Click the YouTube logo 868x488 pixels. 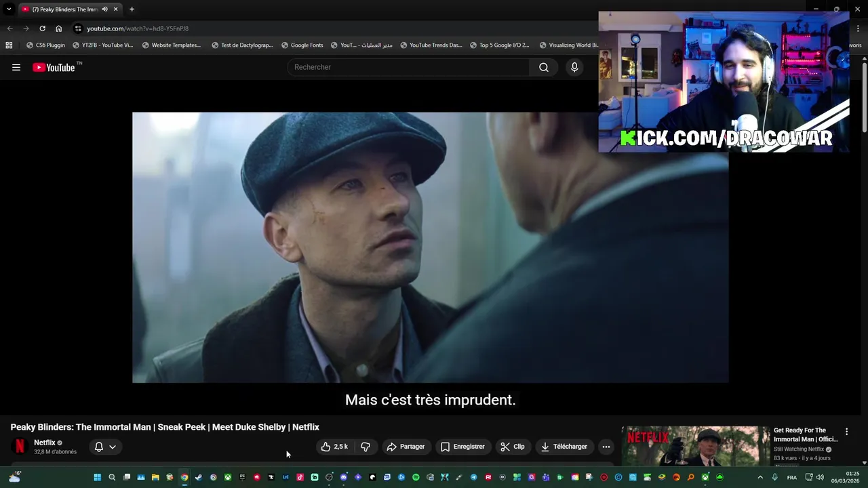coord(54,67)
